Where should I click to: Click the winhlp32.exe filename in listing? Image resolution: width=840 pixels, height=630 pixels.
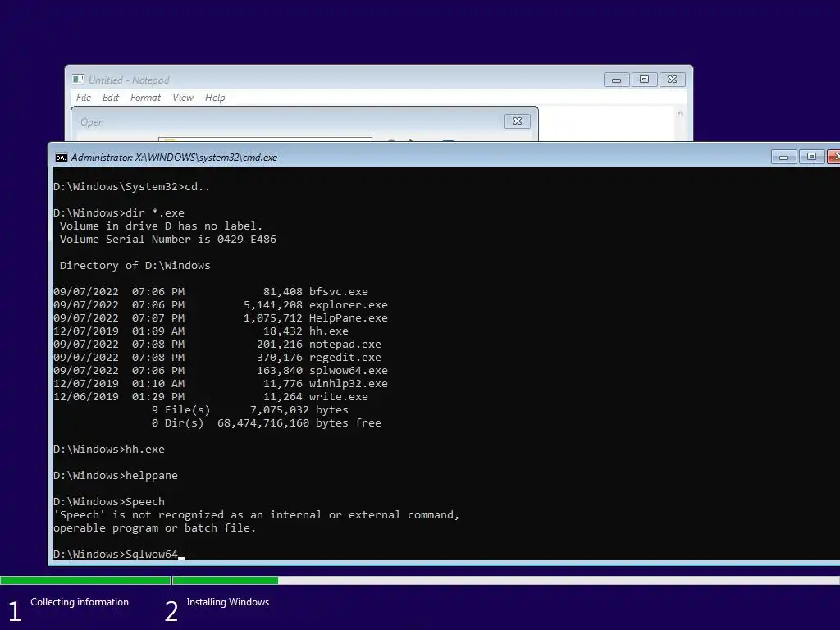coord(348,384)
